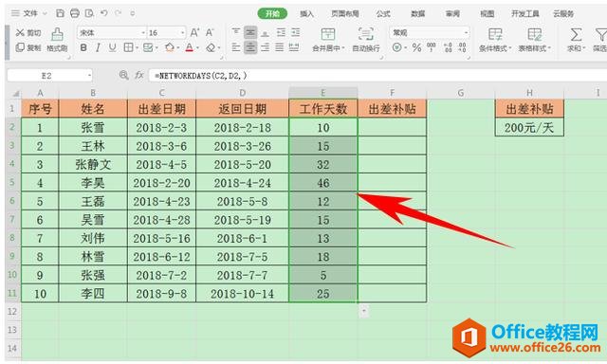Screen dimensions: 607x364
Task: Apply justify alignment
Action: pyautogui.click(x=279, y=47)
